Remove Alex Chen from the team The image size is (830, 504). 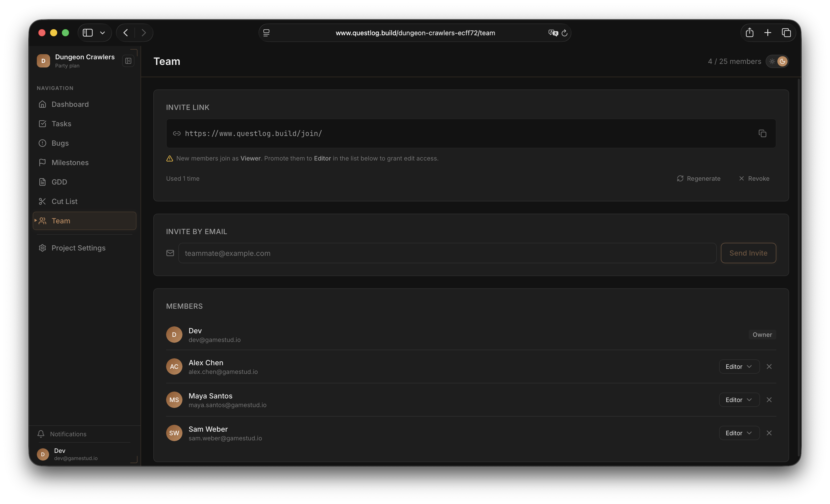(x=769, y=366)
